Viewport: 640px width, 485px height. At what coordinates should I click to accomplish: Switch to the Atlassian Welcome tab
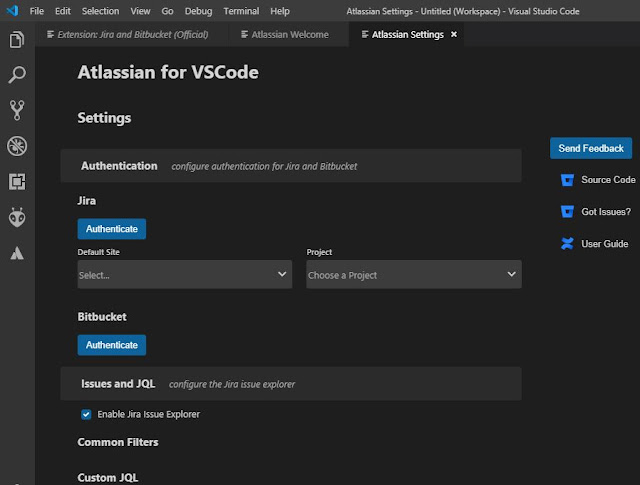click(289, 34)
